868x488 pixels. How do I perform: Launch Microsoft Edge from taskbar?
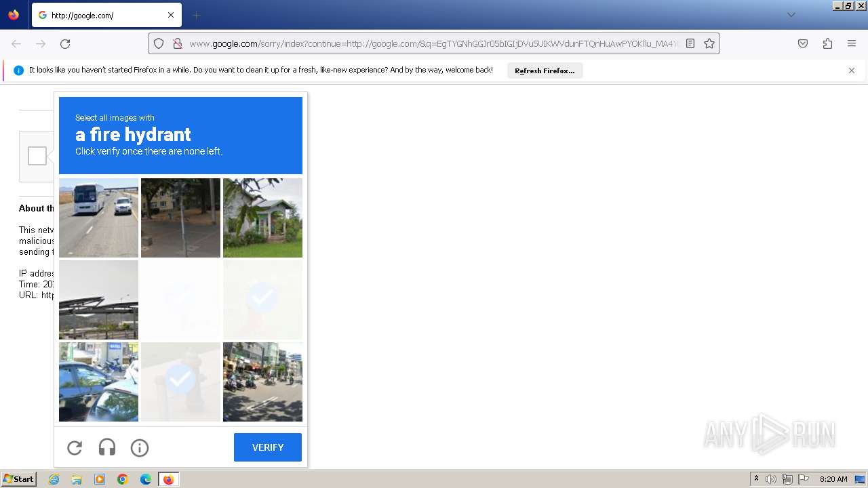pyautogui.click(x=146, y=479)
